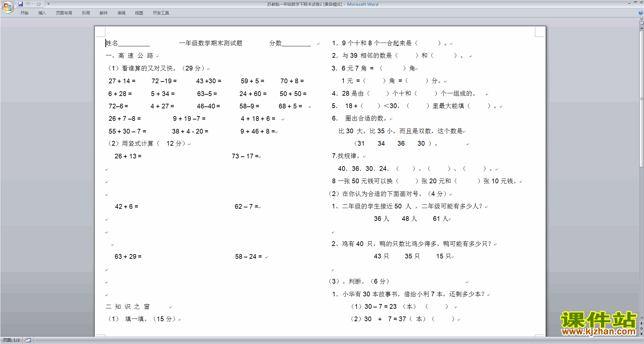Click the 分数 label in the header line
644x344 pixels.
(x=275, y=43)
